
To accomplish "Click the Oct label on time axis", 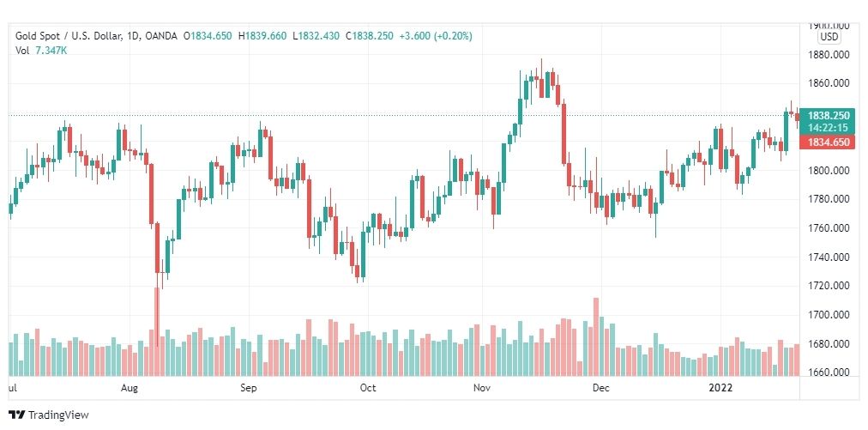I will [x=368, y=388].
